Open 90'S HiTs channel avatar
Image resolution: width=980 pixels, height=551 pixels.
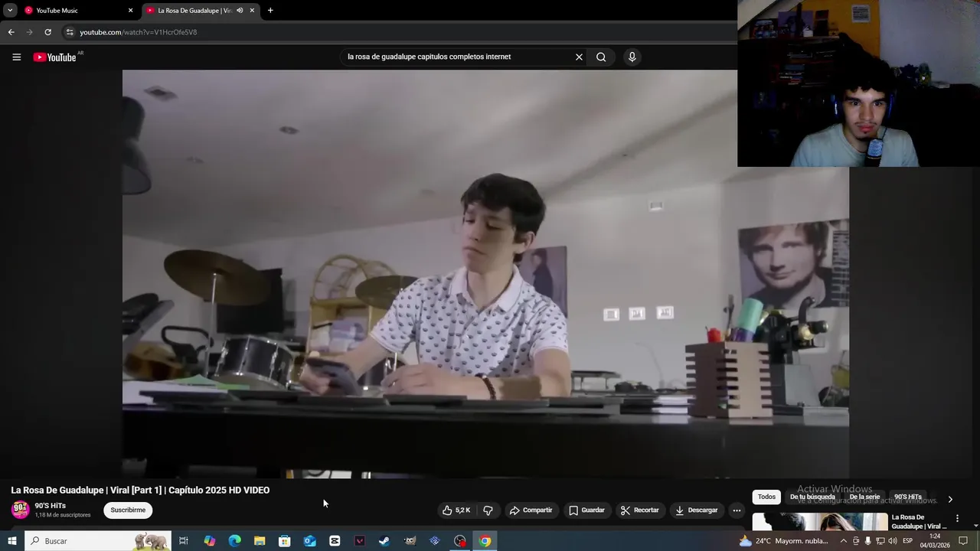(21, 510)
